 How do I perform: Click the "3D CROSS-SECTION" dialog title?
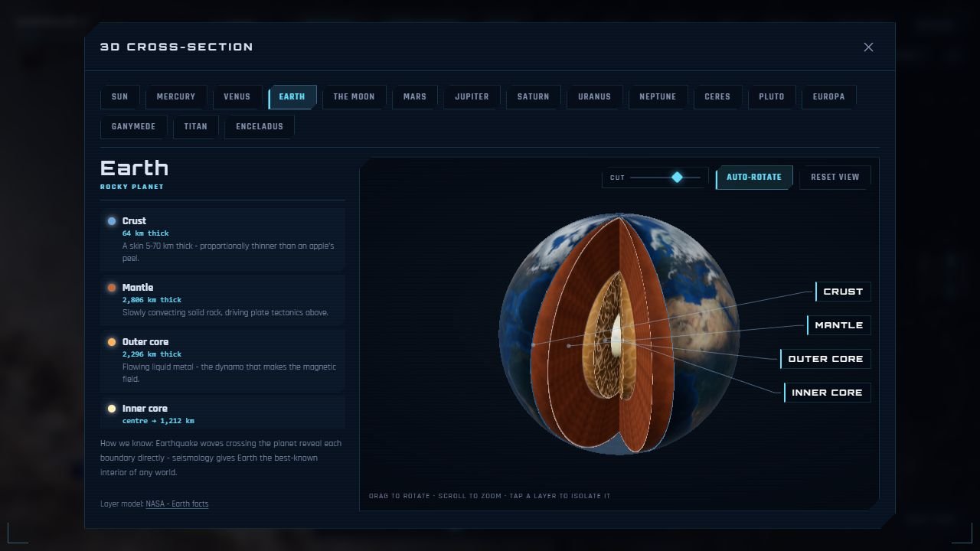click(x=177, y=47)
